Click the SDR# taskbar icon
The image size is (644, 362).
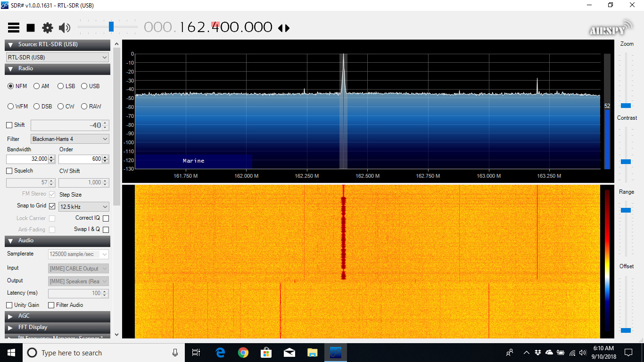pyautogui.click(x=336, y=353)
